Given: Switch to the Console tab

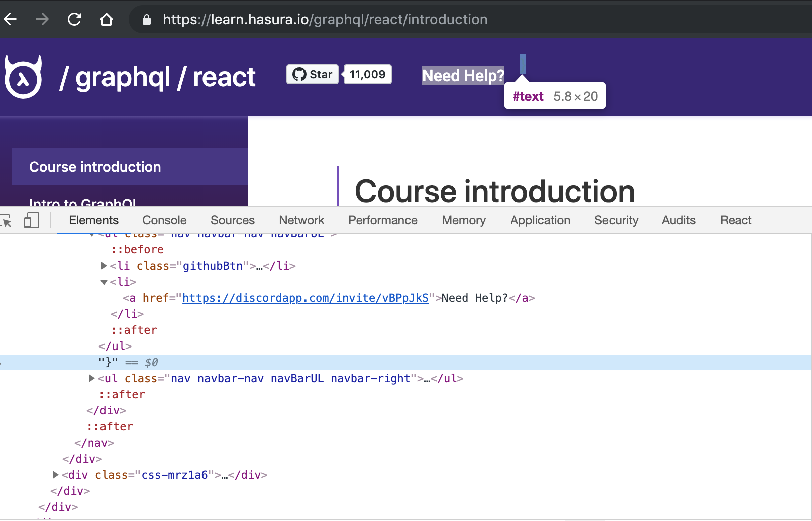Looking at the screenshot, I should [x=164, y=220].
